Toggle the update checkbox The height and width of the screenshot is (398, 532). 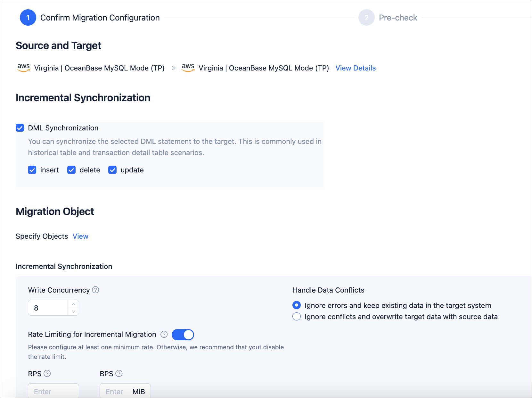click(112, 170)
